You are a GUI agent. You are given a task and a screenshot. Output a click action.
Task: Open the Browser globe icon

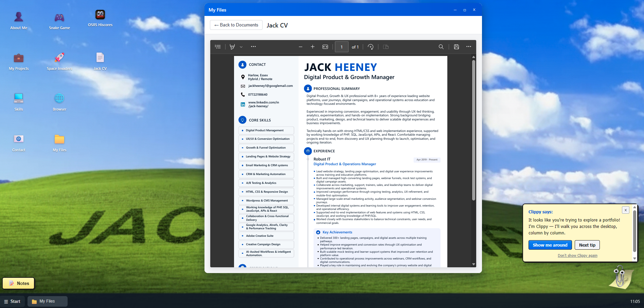click(59, 102)
